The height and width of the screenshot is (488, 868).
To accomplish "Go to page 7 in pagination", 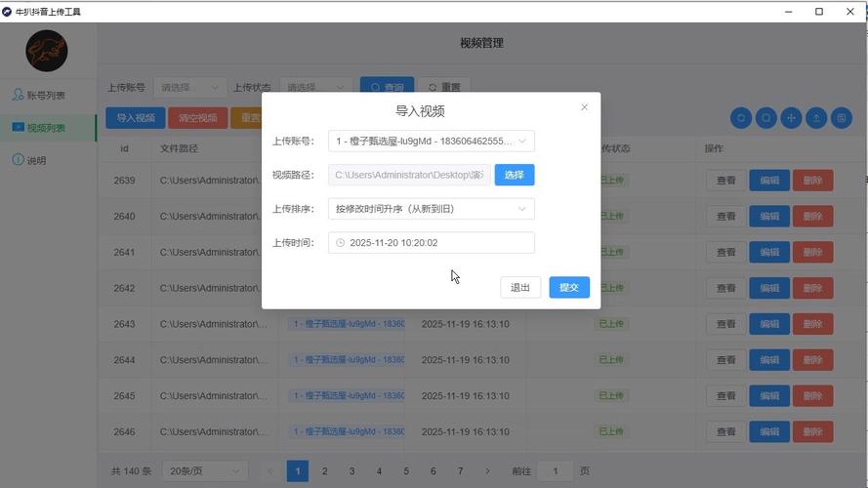I will coord(460,471).
